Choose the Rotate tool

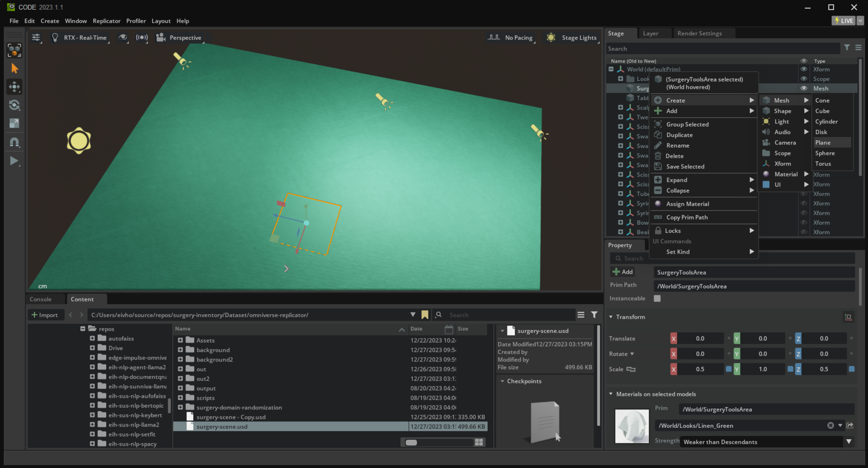click(x=15, y=105)
